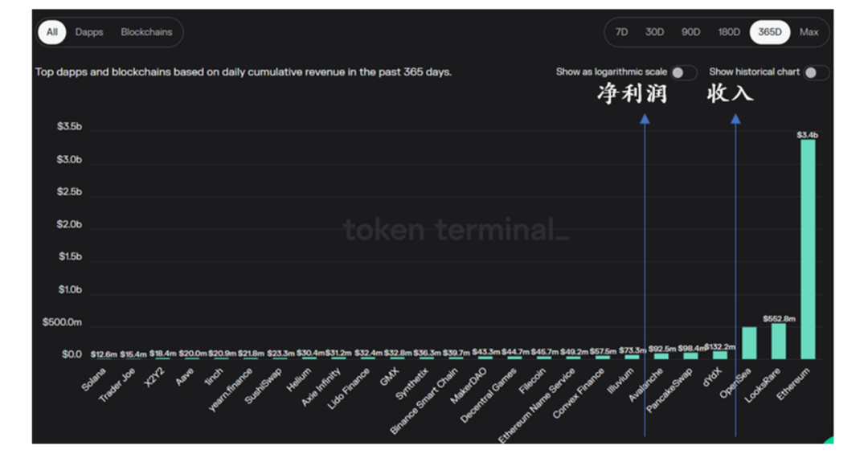Select the Max time range
Image resolution: width=868 pixels, height=454 pixels.
click(x=809, y=32)
